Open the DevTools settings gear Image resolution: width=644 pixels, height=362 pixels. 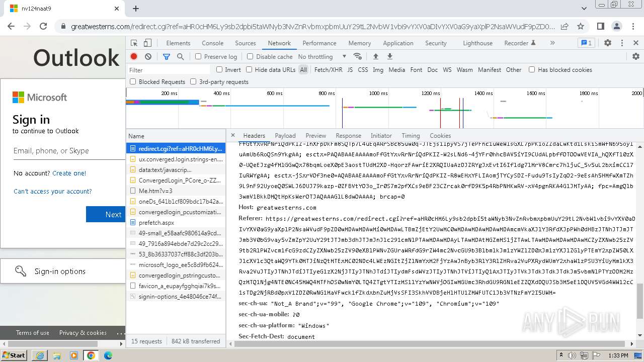click(x=608, y=43)
